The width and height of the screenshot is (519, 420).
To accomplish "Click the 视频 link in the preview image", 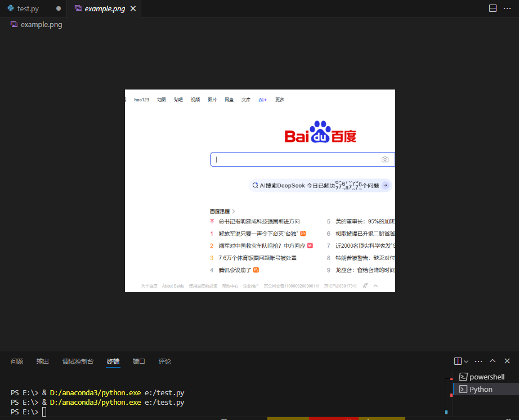I will point(195,100).
